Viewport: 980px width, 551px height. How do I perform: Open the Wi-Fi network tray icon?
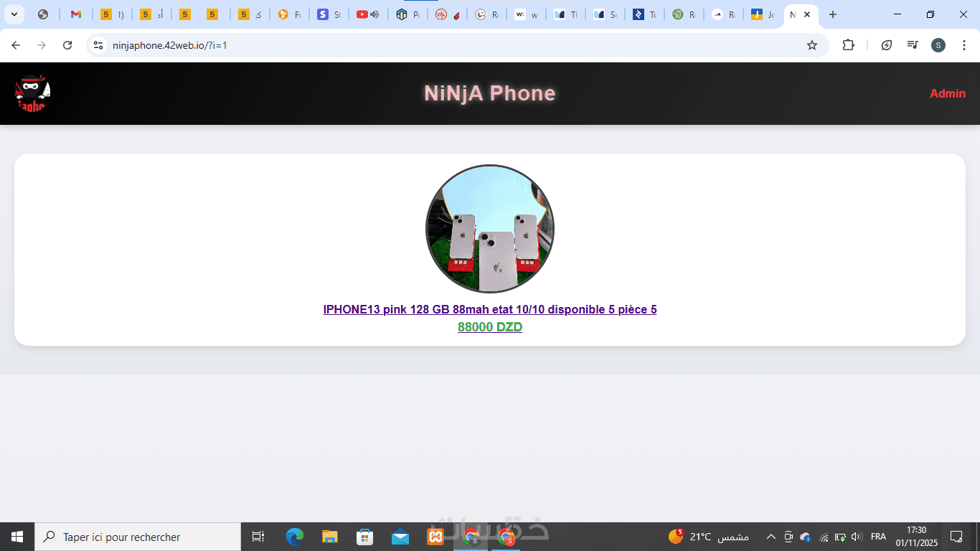(824, 537)
